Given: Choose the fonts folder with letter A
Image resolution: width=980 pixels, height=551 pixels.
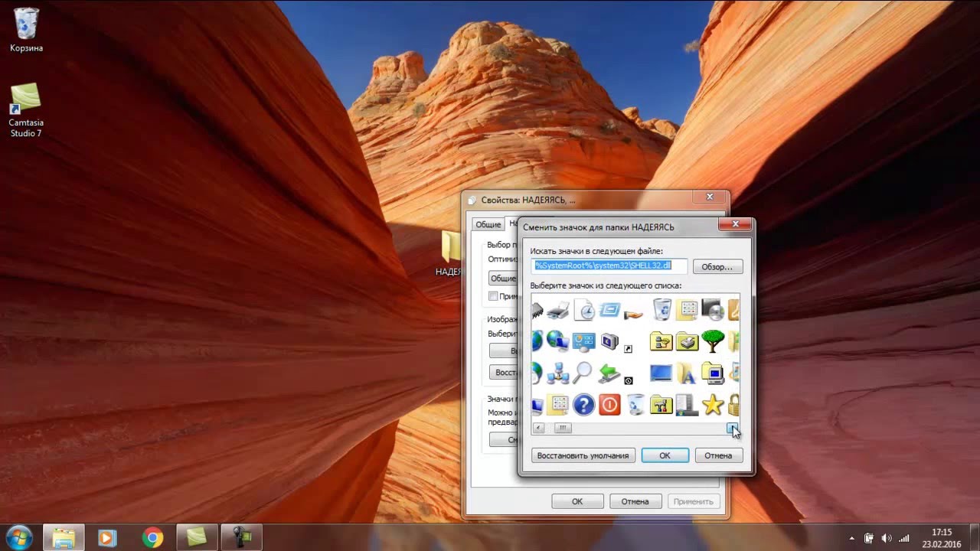Looking at the screenshot, I should point(687,373).
